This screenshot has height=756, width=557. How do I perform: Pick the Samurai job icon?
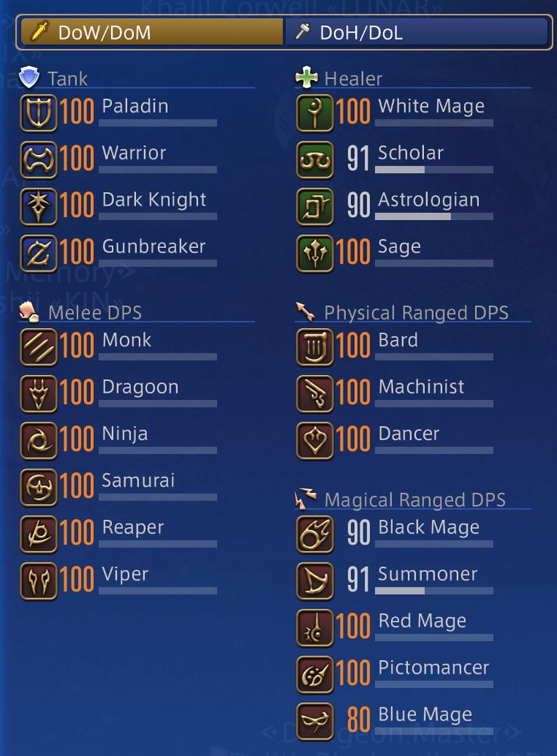click(39, 488)
